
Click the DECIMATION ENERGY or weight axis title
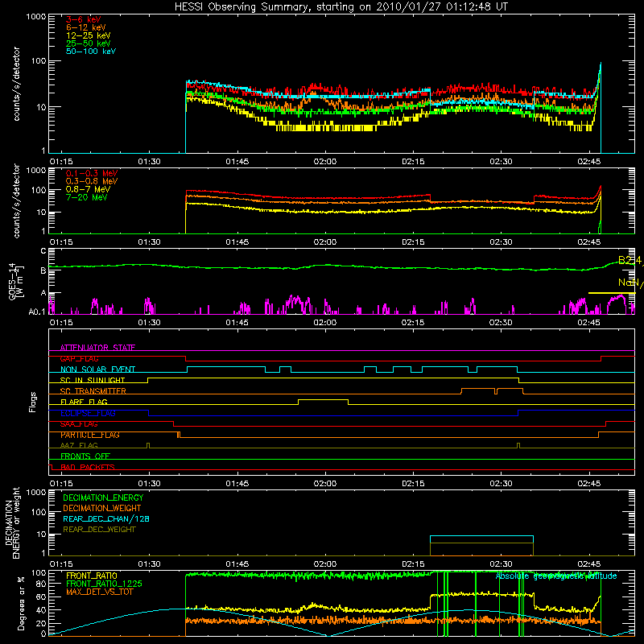pyautogui.click(x=12, y=522)
